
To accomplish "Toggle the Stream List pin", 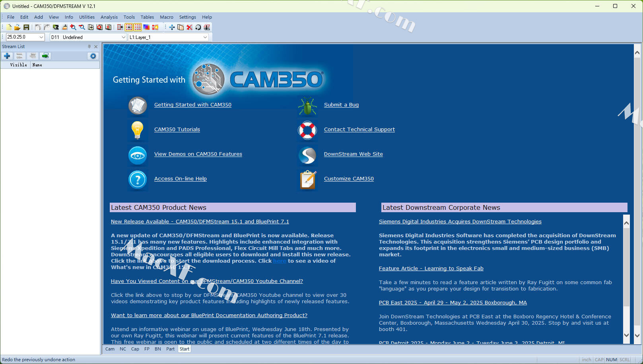I will pyautogui.click(x=89, y=46).
